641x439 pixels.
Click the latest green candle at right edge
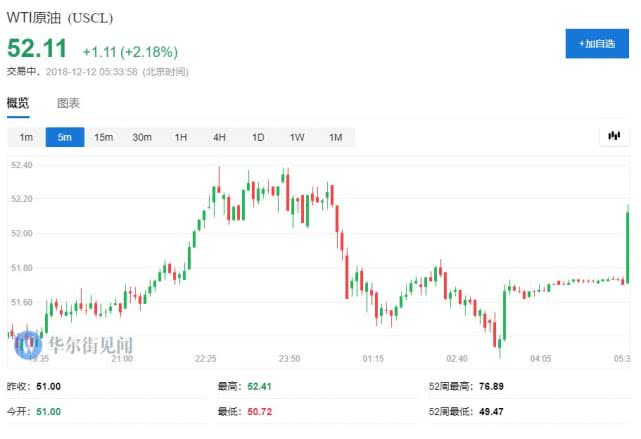[627, 240]
